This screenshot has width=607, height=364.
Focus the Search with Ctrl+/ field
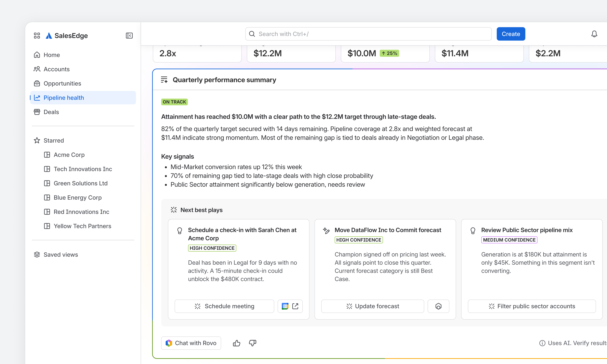pos(368,34)
